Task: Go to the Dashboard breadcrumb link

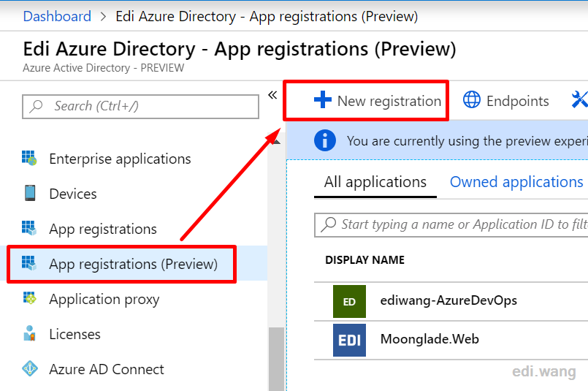Action: point(57,16)
